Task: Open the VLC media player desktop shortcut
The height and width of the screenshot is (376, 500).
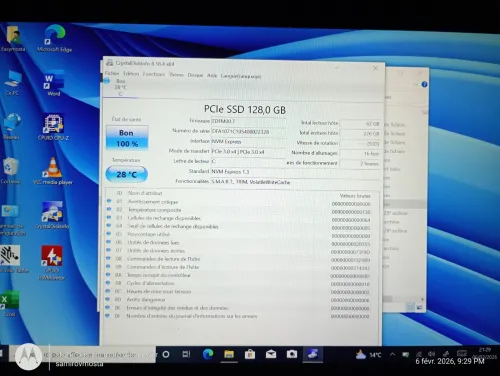Action: click(53, 171)
